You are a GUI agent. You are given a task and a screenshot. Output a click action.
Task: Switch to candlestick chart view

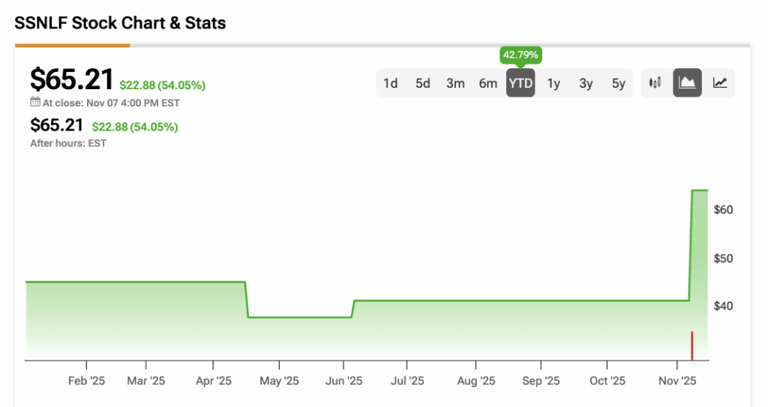coord(655,83)
